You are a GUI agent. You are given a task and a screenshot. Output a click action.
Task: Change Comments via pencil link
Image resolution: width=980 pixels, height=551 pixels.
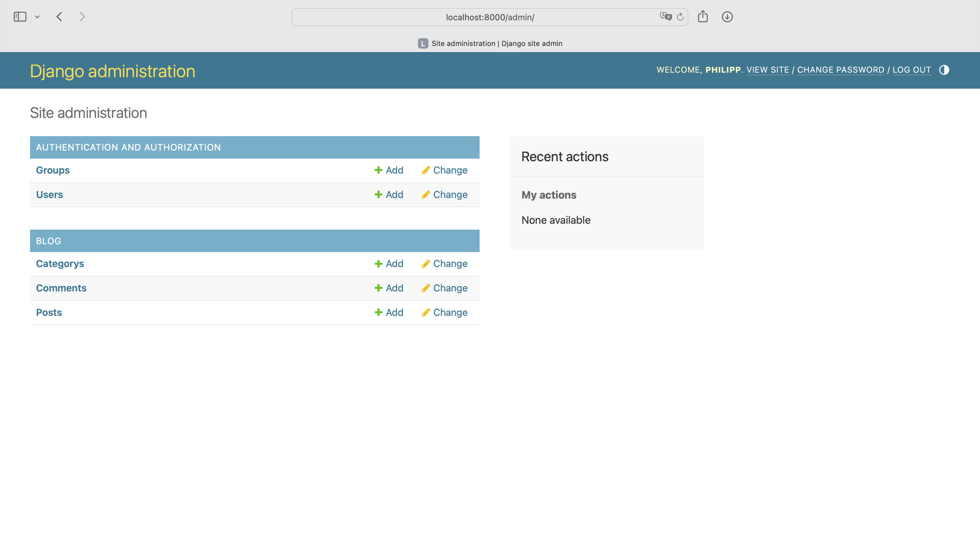point(445,288)
